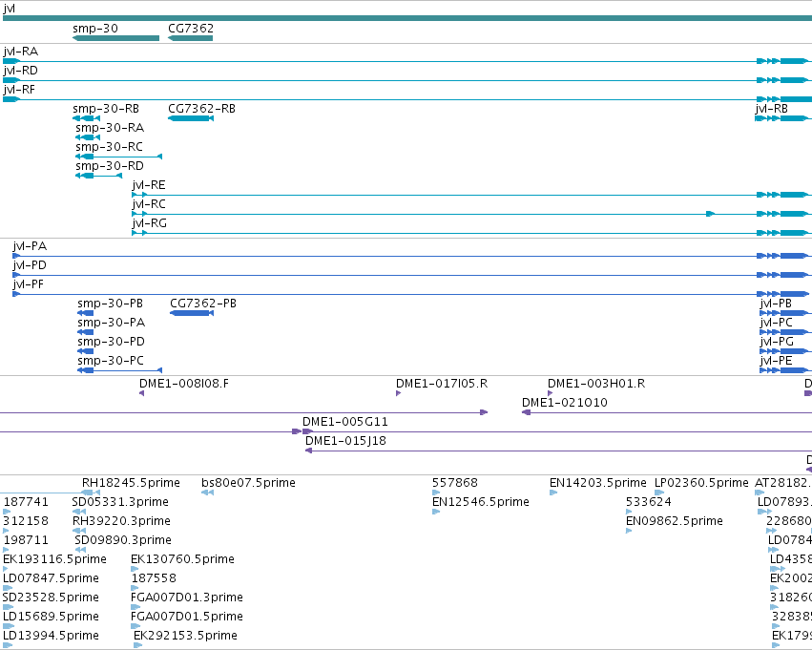Select the EN09862.5prime EST label
The image size is (812, 650).
[x=675, y=521]
